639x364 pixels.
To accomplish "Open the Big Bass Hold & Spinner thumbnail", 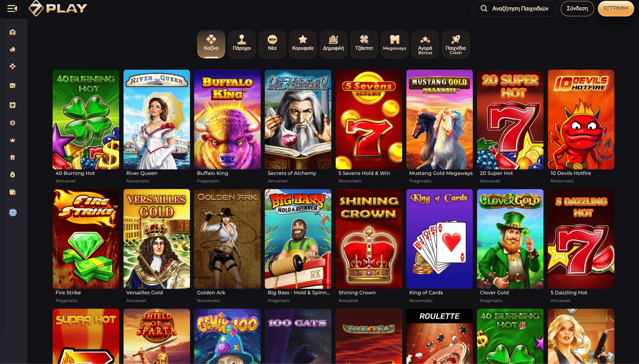I will (298, 239).
